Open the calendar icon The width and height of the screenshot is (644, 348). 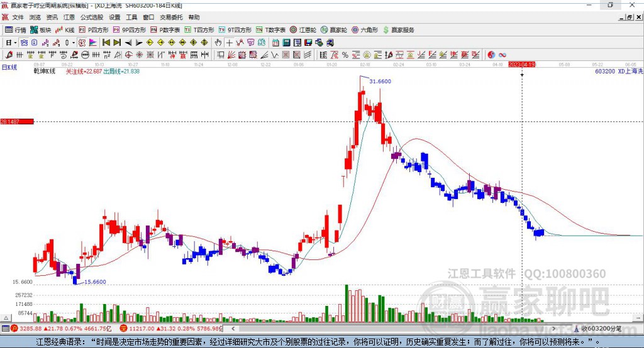(x=275, y=43)
